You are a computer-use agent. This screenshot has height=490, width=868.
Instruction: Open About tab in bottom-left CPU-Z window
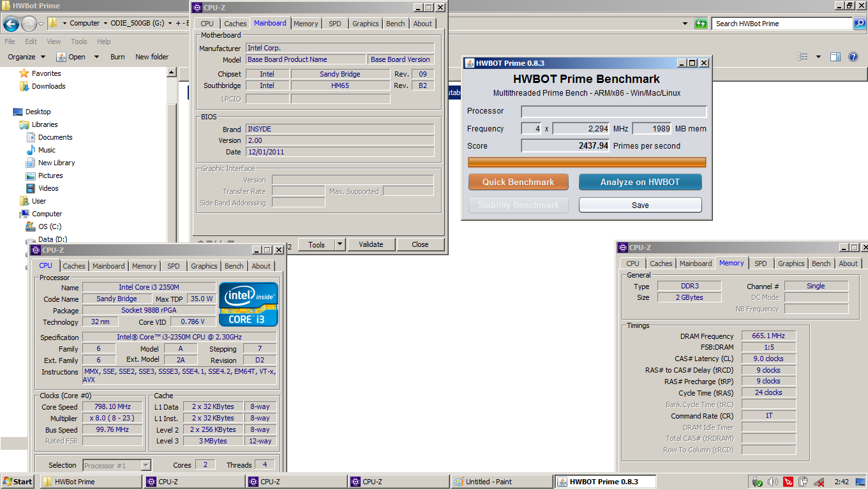pos(261,266)
